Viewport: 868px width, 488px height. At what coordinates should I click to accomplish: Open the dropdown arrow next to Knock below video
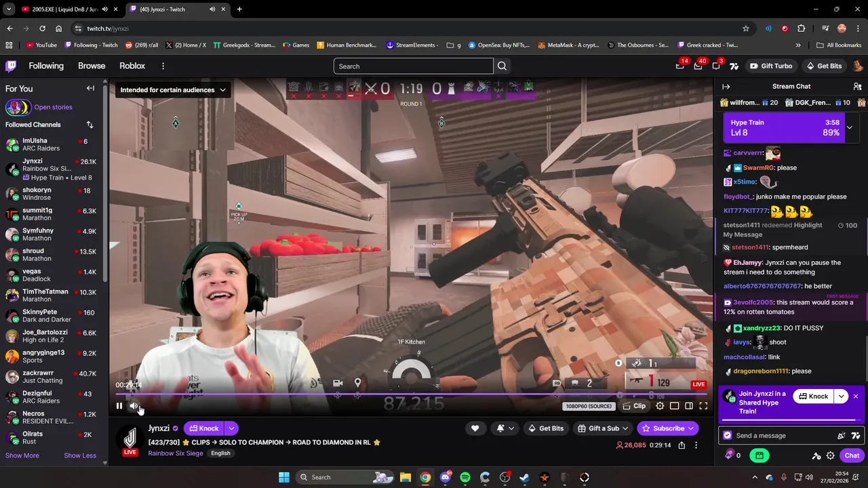pyautogui.click(x=231, y=428)
